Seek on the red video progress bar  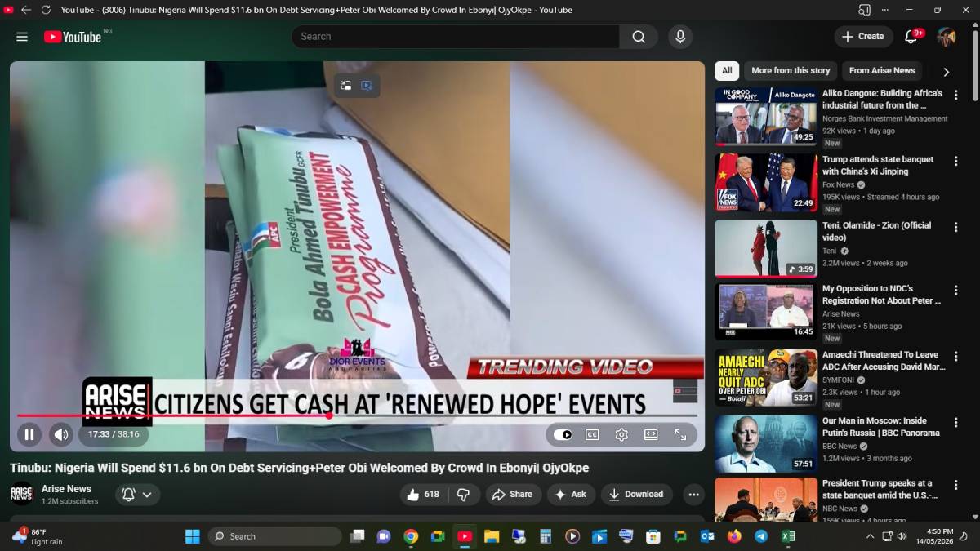click(x=357, y=415)
